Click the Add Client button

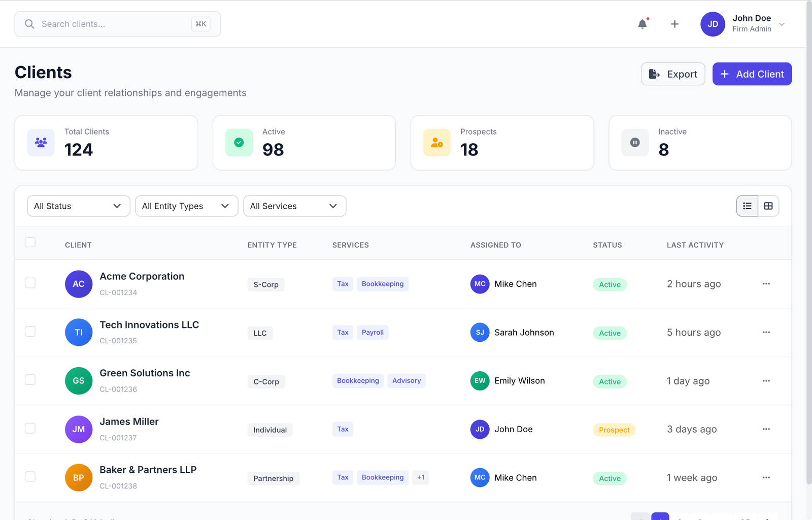tap(752, 74)
